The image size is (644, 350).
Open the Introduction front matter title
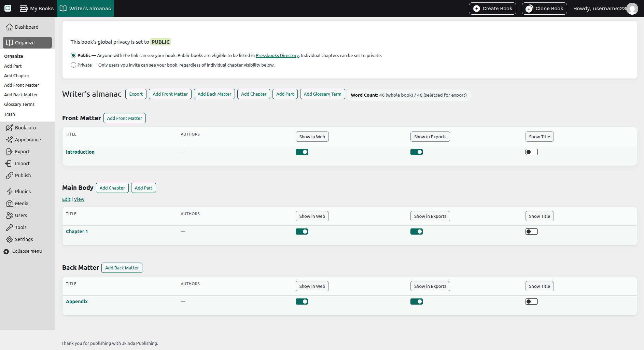coord(80,152)
